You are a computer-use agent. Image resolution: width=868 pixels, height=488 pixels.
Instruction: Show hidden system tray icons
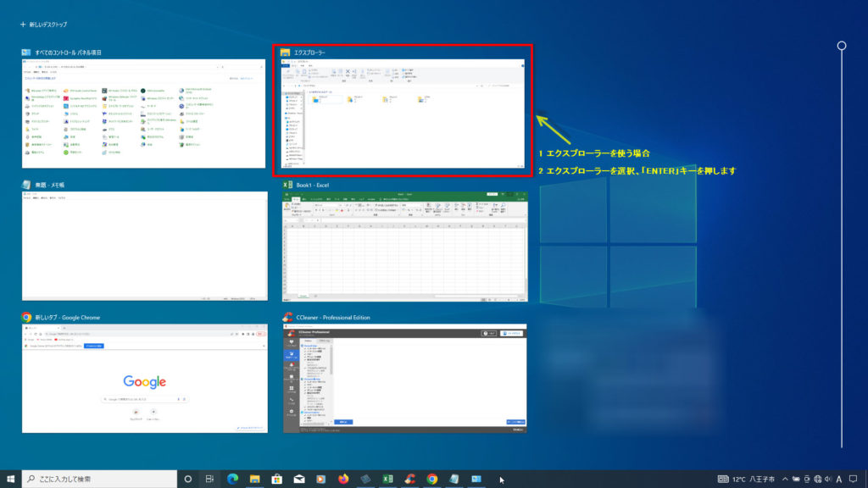(785, 479)
